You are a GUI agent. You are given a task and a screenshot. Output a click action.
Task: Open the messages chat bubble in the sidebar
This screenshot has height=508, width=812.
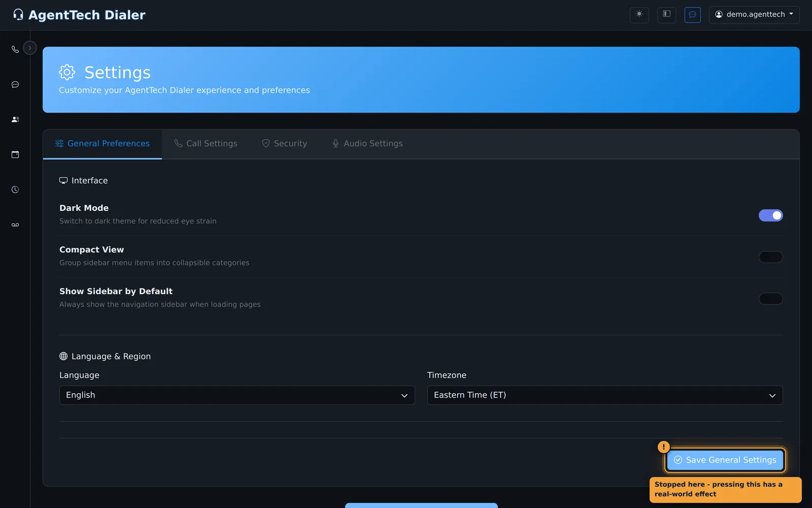pyautogui.click(x=15, y=84)
